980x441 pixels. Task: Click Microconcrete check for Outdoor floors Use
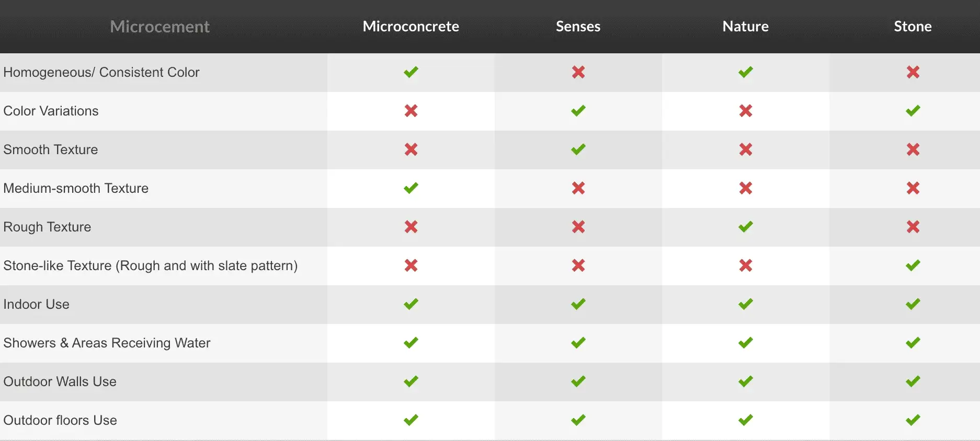(411, 420)
